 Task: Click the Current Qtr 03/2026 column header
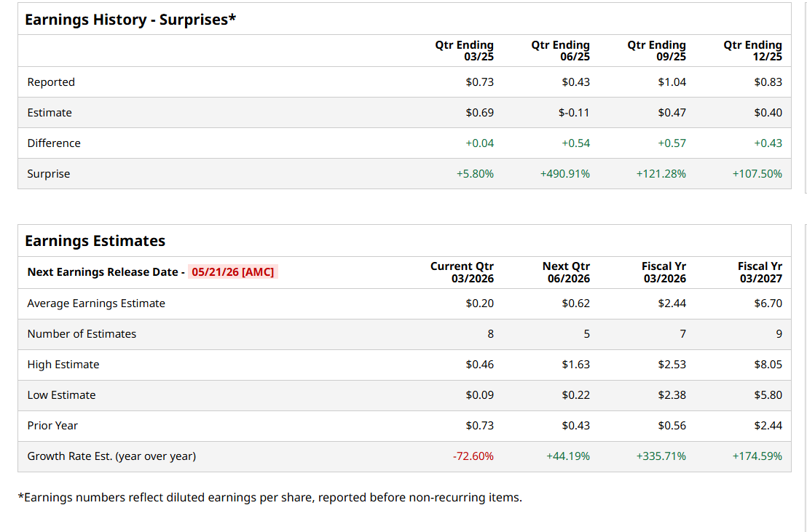(x=462, y=272)
